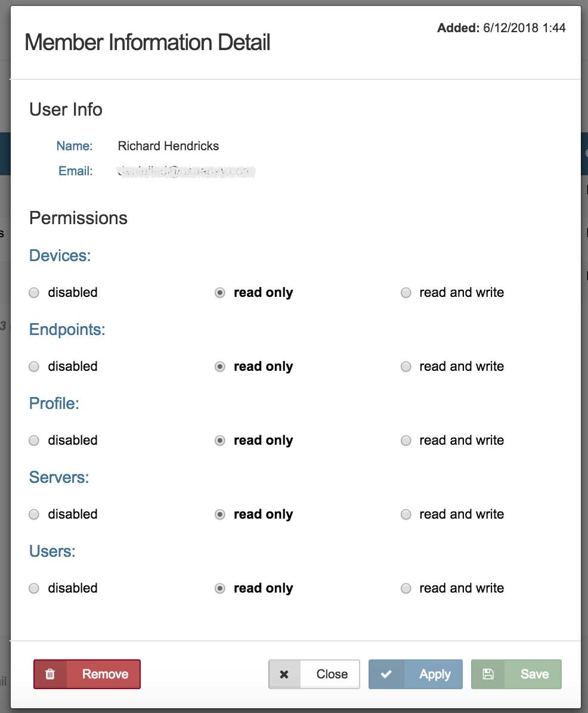The height and width of the screenshot is (713, 588).
Task: Grant read and write access for Endpoints
Action: [406, 367]
